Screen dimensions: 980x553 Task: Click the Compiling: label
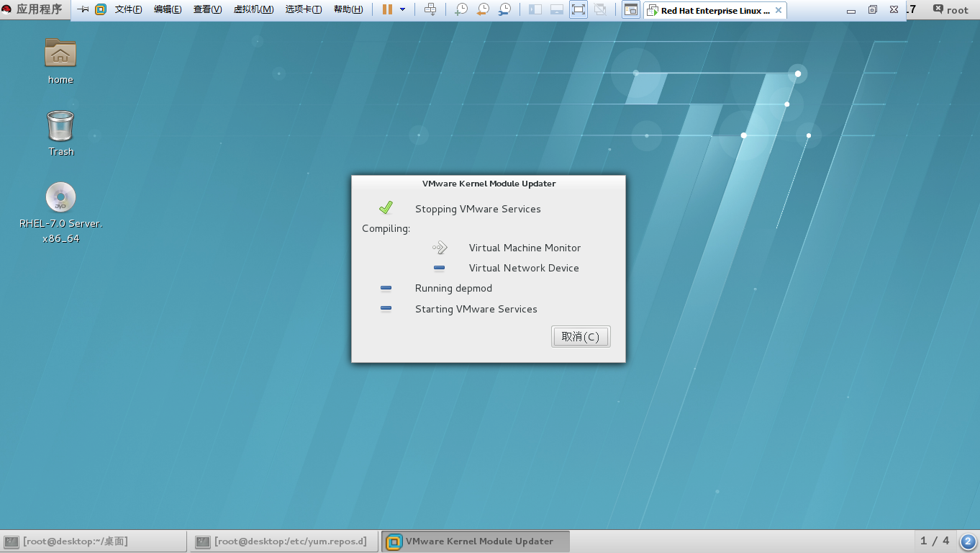pyautogui.click(x=386, y=229)
